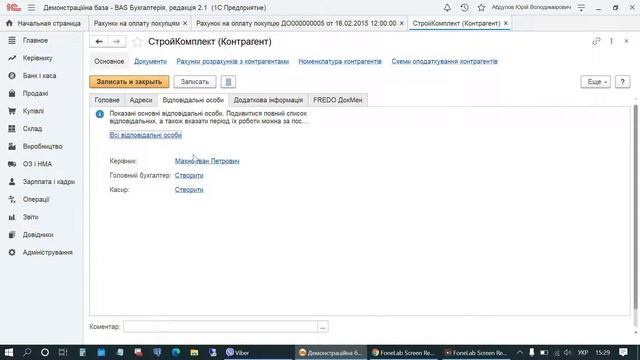Create Касир via Створити link
640x360 pixels.
189,190
